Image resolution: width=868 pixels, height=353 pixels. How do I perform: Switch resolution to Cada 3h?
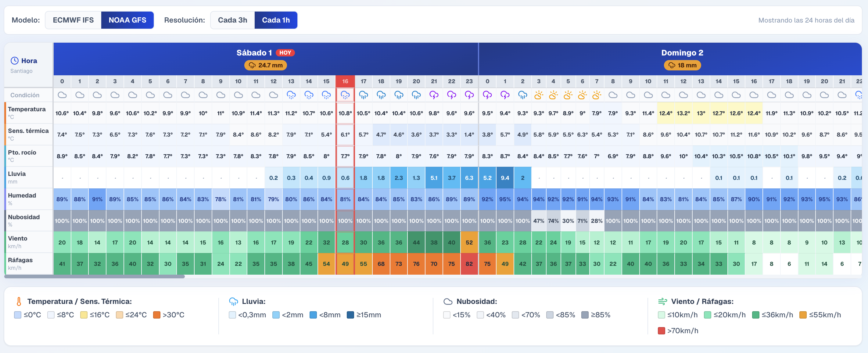pos(232,20)
